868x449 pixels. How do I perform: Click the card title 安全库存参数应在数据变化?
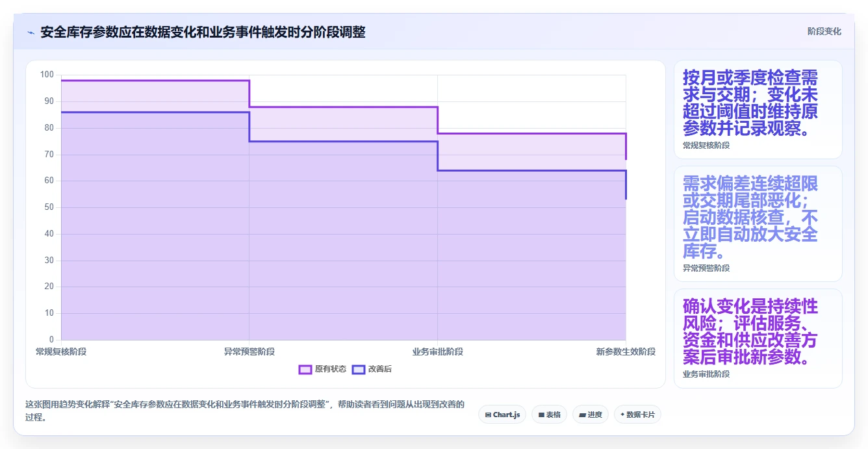(203, 32)
